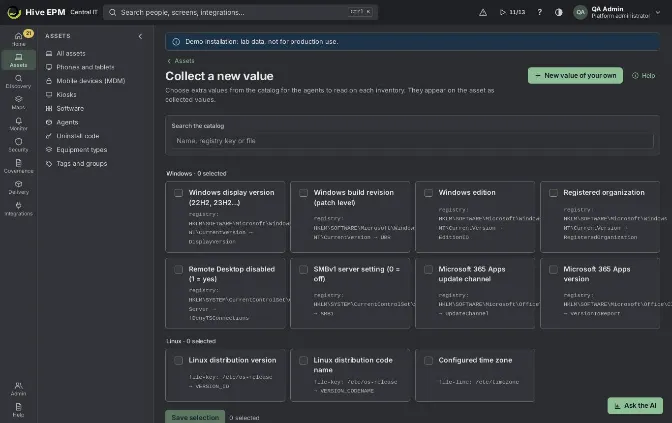672x423 pixels.
Task: Collapse the Assets side panel chevron
Action: click(x=140, y=36)
